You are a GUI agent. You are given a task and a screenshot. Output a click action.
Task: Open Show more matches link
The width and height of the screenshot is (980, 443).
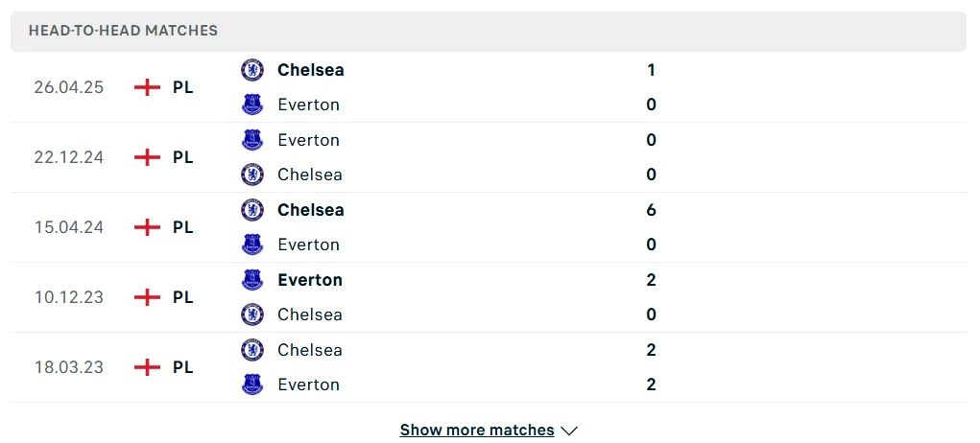pyautogui.click(x=477, y=431)
